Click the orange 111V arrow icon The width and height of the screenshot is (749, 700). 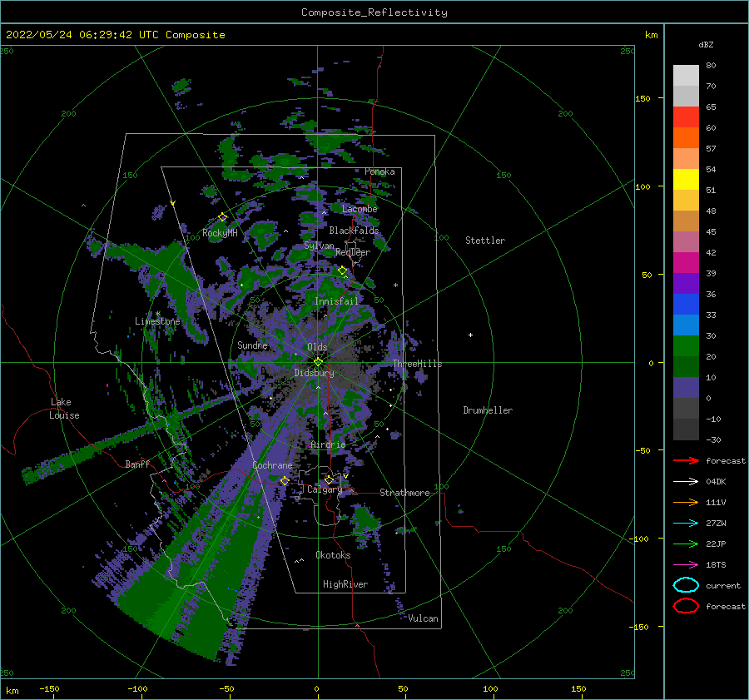click(x=686, y=502)
